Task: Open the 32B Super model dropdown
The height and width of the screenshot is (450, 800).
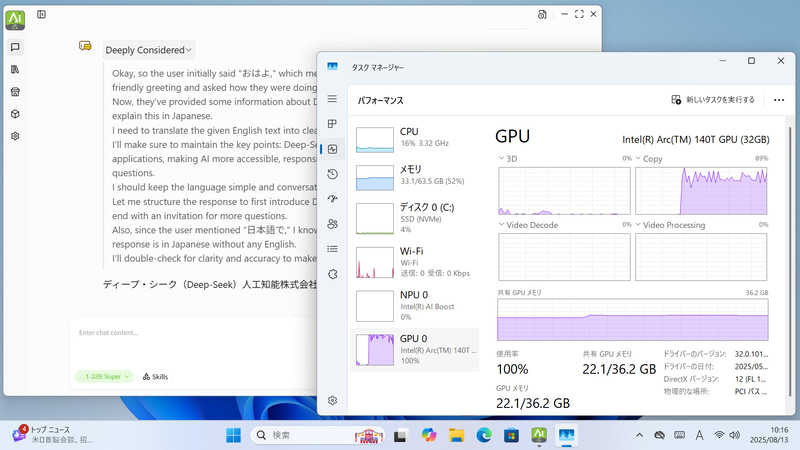Action: (x=105, y=377)
